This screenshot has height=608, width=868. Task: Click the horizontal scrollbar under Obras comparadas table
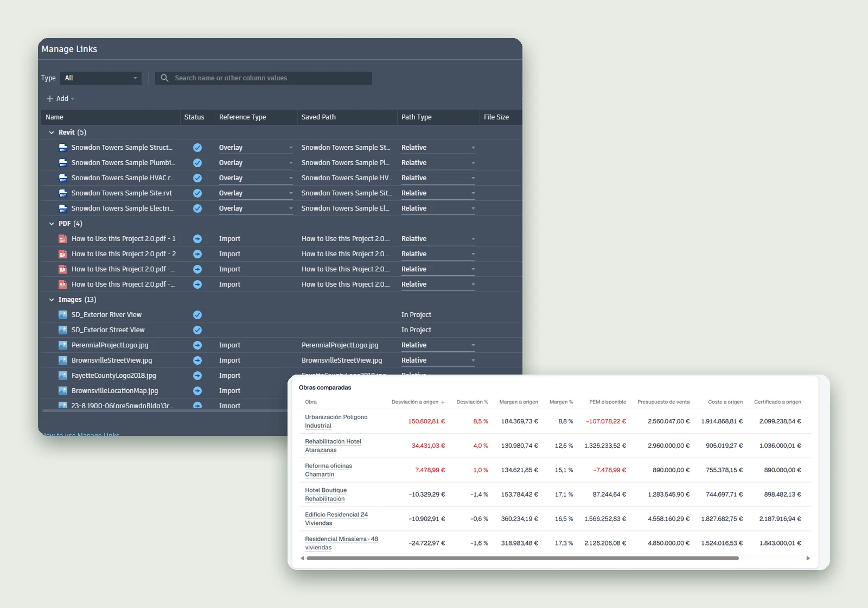pyautogui.click(x=522, y=558)
